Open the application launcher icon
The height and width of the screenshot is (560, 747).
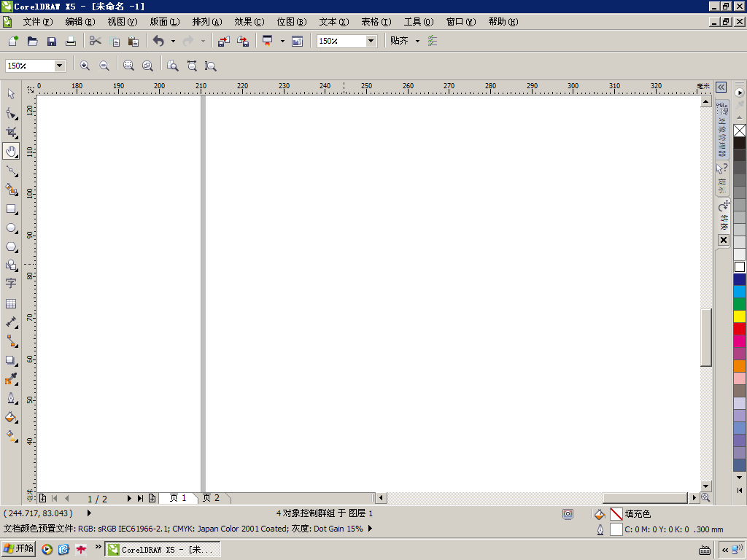(267, 41)
